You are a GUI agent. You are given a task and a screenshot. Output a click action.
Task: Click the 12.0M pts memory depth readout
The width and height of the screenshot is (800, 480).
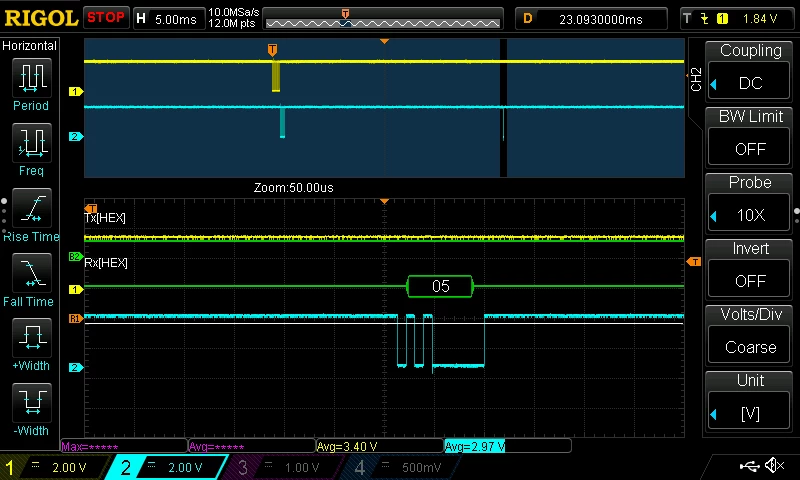pos(232,23)
